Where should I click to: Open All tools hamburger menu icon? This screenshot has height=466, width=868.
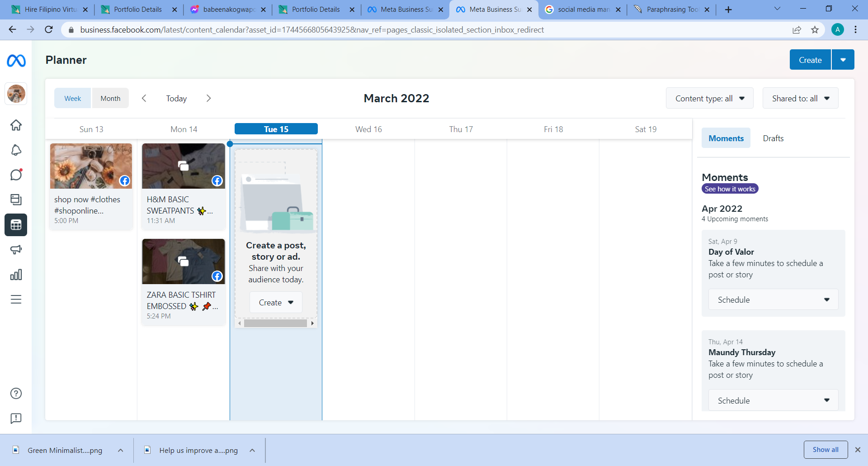tap(16, 300)
